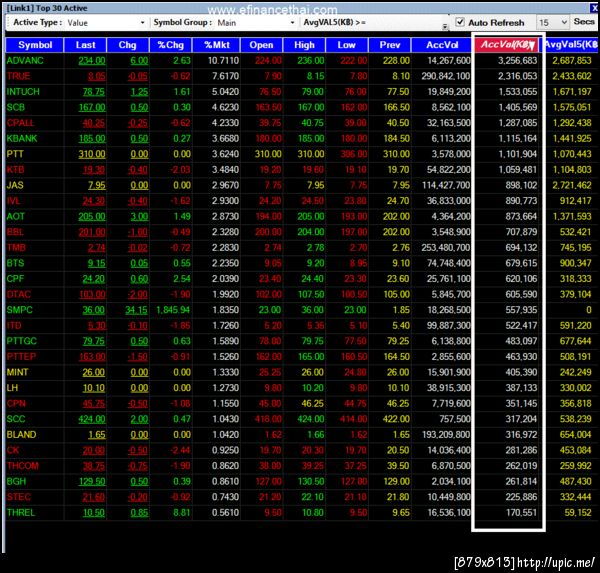
Task: Click inside the AvgVAL5(KB) >= filter field
Action: pos(405,23)
